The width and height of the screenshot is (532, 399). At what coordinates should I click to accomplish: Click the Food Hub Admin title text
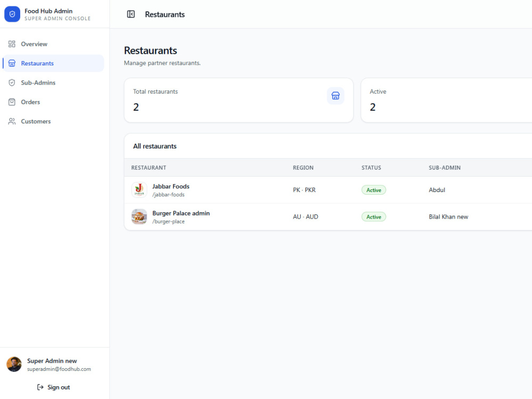48,11
